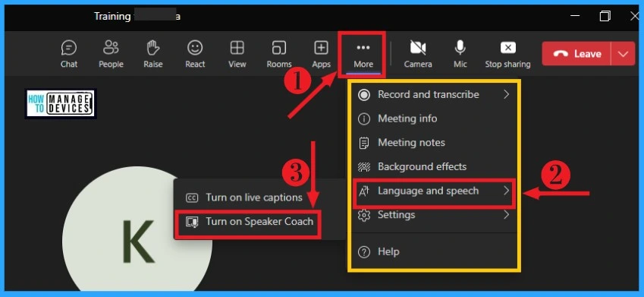
Task: Raise your hand in the meeting
Action: point(152,54)
